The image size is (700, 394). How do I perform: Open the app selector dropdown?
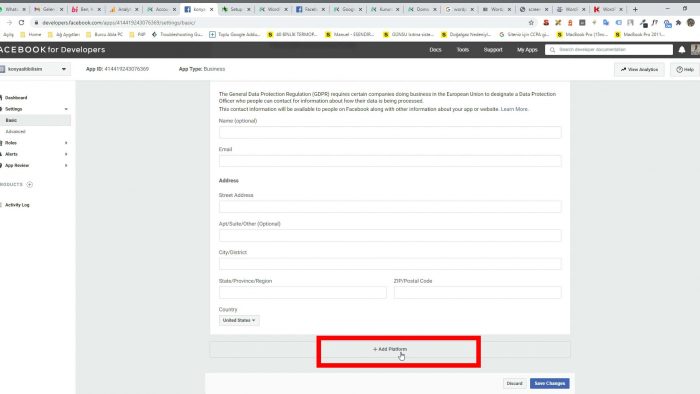35,69
